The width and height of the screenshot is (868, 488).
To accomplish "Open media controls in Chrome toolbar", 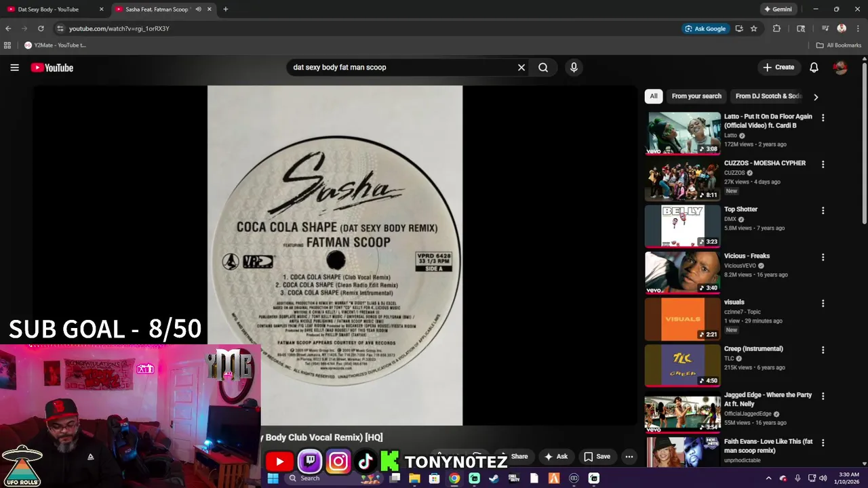I will [825, 28].
